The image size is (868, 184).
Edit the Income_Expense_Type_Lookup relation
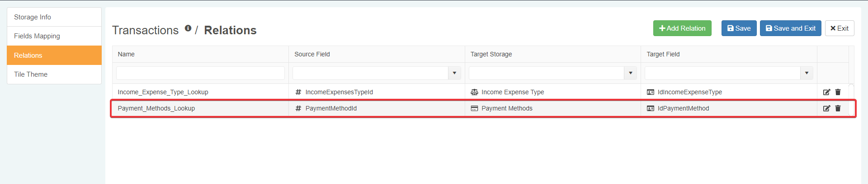point(826,92)
